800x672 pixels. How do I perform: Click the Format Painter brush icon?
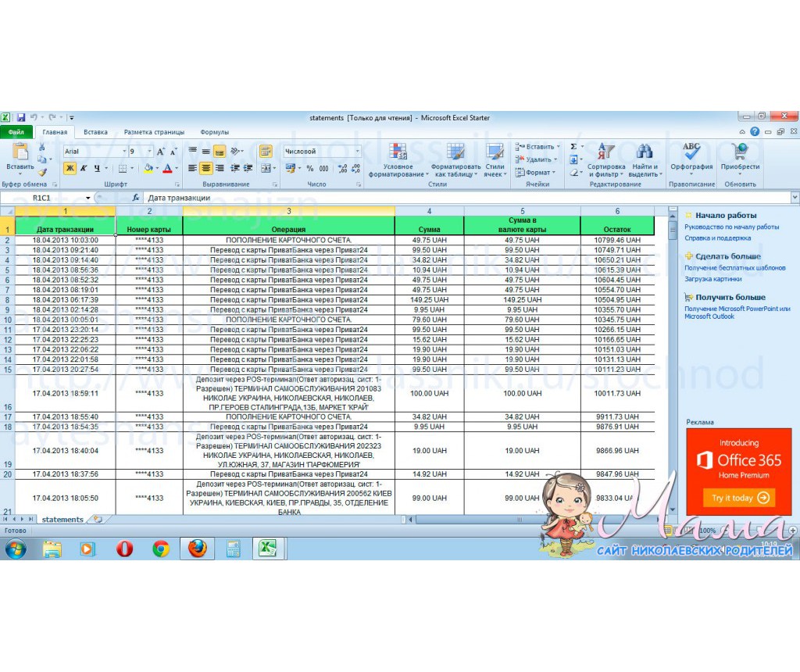point(42,173)
